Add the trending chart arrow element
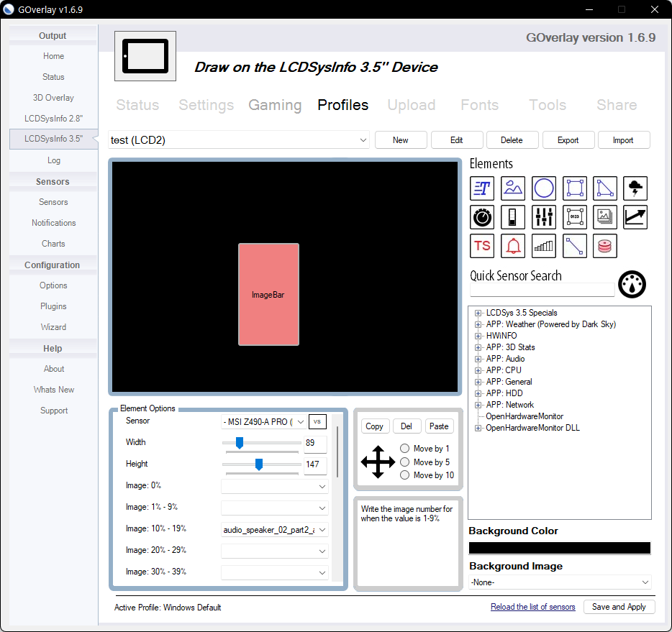Viewport: 672px width, 632px height. (635, 217)
